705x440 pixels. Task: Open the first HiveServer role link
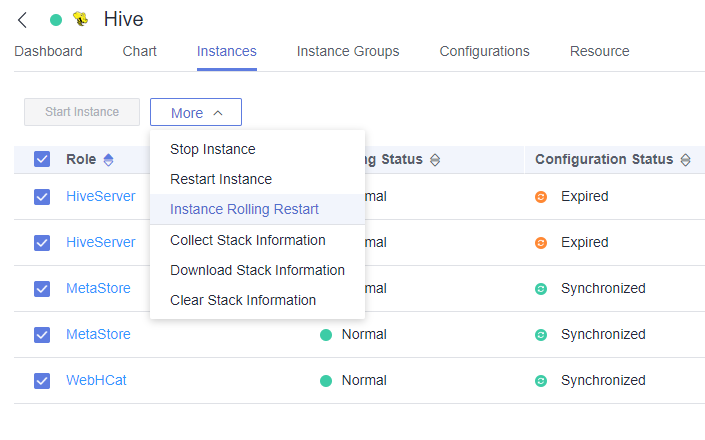(101, 196)
